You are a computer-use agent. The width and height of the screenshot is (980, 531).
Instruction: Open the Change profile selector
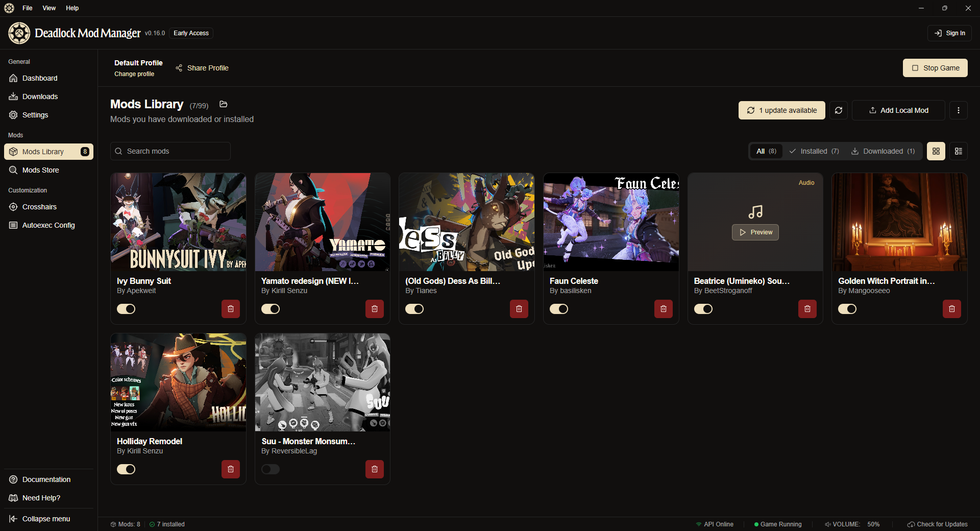pos(134,74)
